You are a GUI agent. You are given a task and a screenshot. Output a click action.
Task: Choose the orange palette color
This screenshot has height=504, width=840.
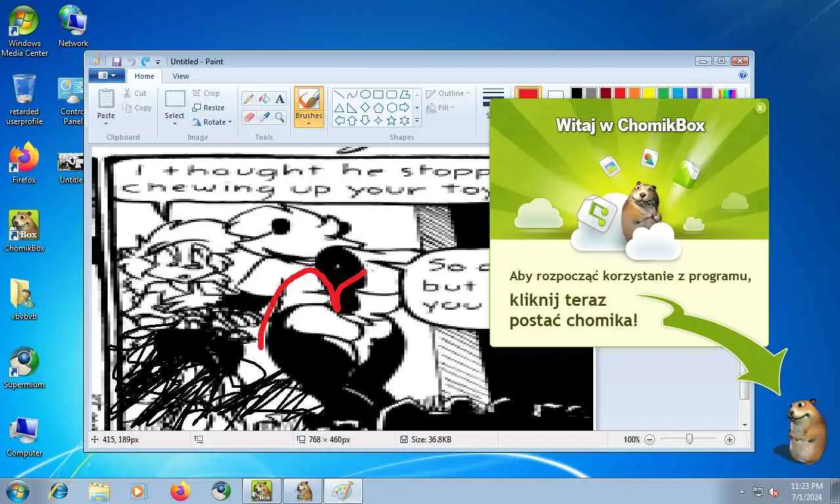(635, 94)
